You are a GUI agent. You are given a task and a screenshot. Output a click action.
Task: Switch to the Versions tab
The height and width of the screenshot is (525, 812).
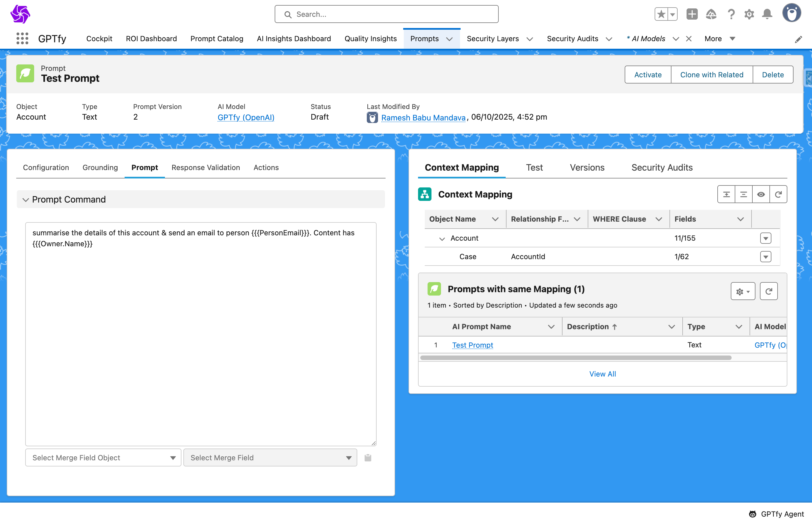point(587,167)
